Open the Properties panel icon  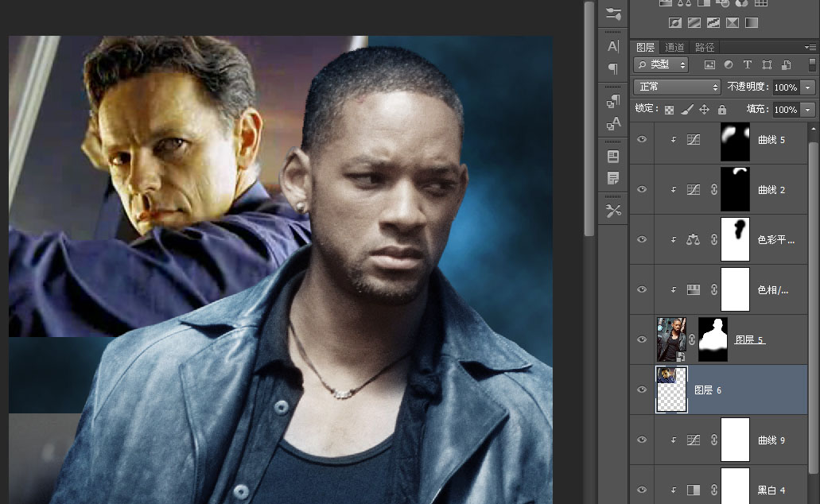(613, 157)
